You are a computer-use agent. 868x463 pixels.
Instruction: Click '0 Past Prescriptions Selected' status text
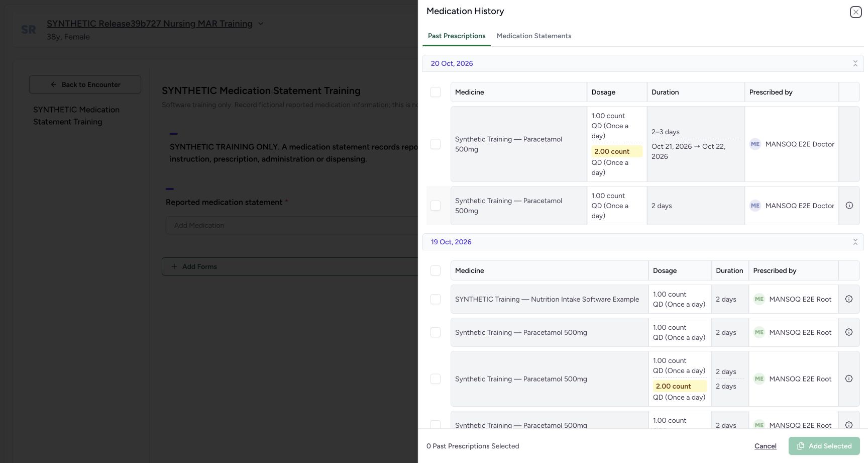click(x=473, y=446)
